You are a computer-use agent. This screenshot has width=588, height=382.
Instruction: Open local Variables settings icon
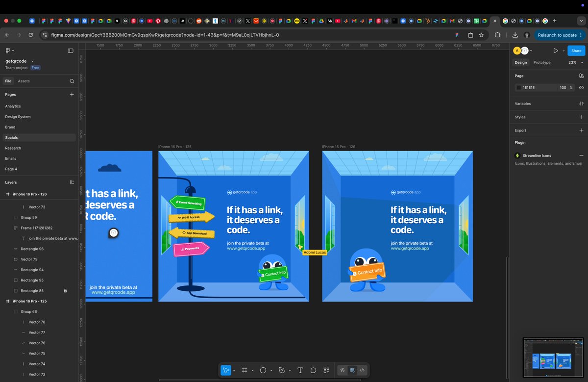tap(581, 103)
